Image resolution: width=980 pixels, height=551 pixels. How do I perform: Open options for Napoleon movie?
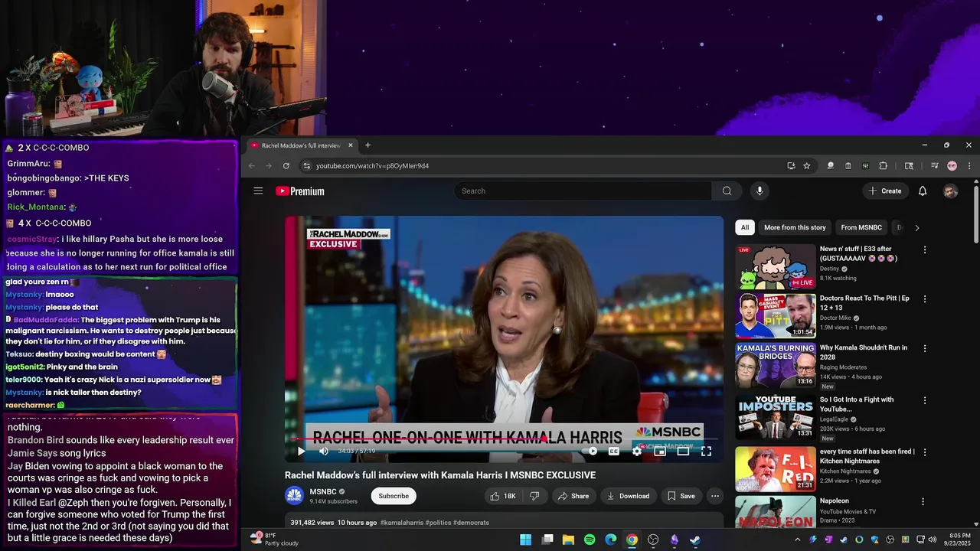925,502
